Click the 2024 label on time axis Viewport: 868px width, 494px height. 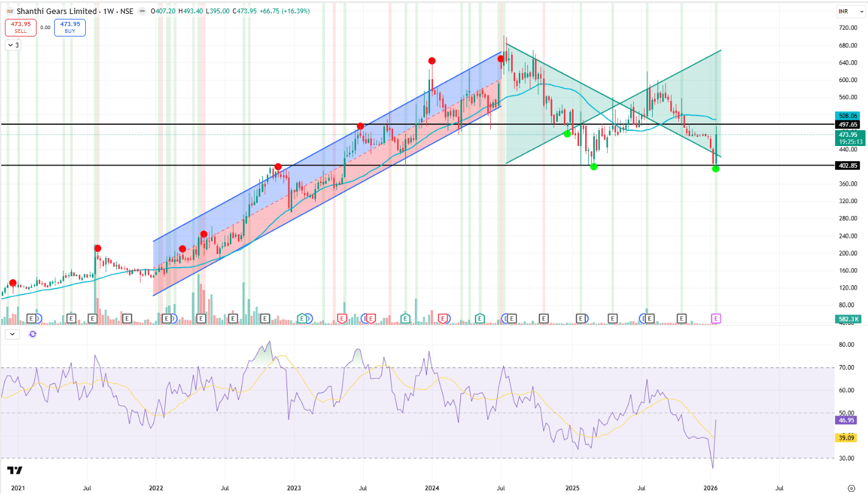[x=432, y=488]
